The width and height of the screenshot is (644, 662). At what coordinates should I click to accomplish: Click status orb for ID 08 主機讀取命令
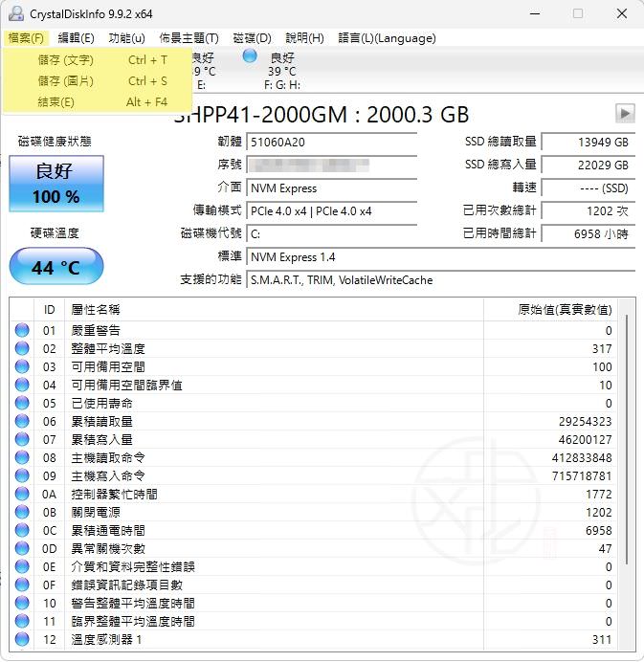point(22,457)
